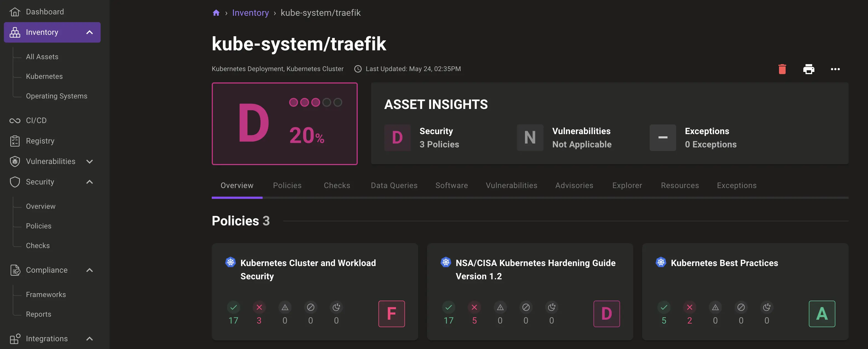Image resolution: width=868 pixels, height=349 pixels.
Task: Click the D 20% overall score card
Action: 284,124
